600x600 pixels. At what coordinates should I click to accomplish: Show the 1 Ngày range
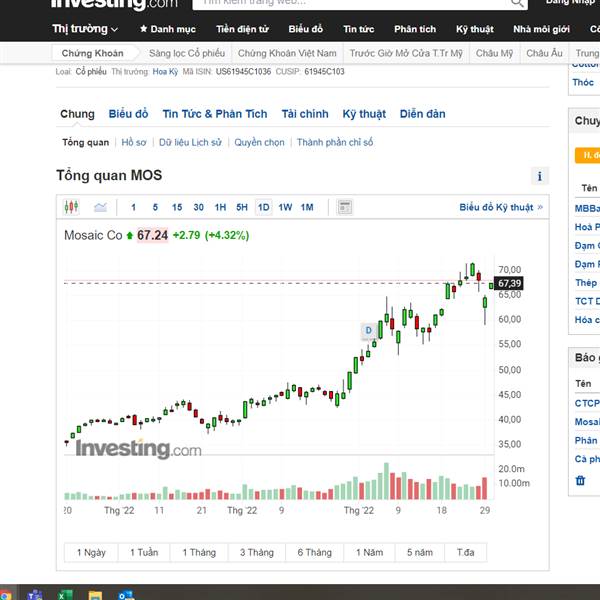[91, 553]
